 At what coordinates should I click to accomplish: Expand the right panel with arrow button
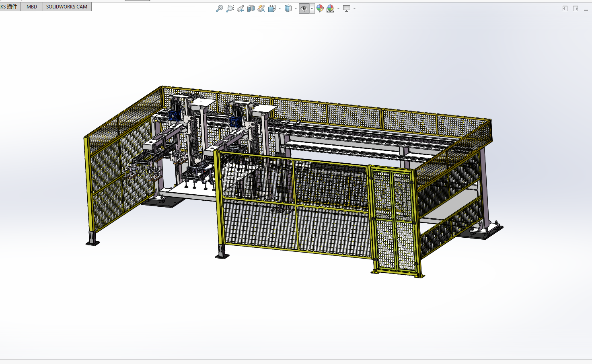[576, 8]
